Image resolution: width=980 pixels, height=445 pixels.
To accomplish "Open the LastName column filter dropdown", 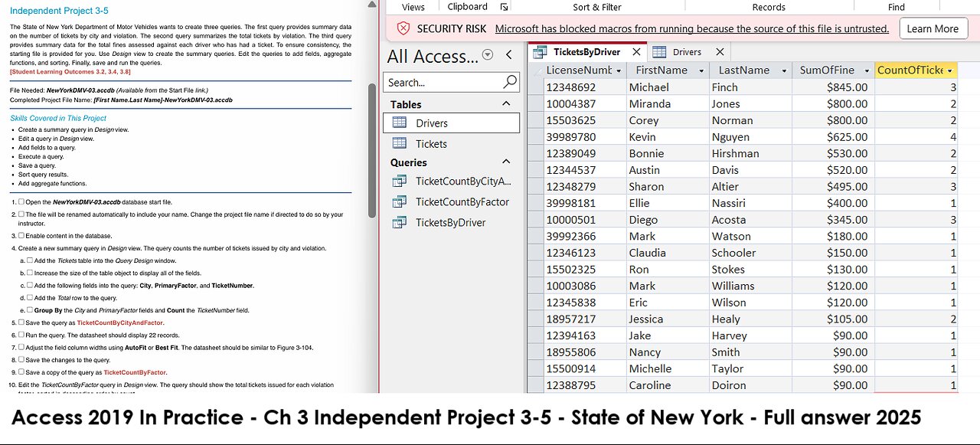I will pyautogui.click(x=783, y=70).
